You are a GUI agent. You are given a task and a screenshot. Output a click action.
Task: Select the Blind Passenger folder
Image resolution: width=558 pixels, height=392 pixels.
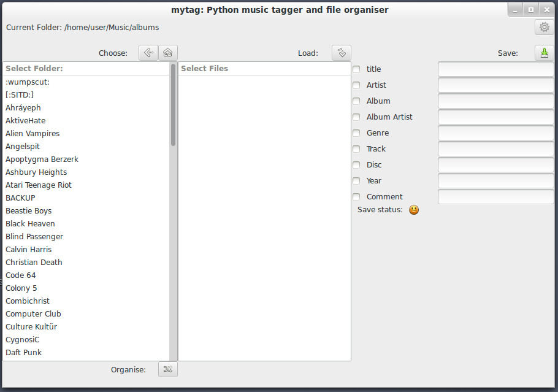(86, 236)
